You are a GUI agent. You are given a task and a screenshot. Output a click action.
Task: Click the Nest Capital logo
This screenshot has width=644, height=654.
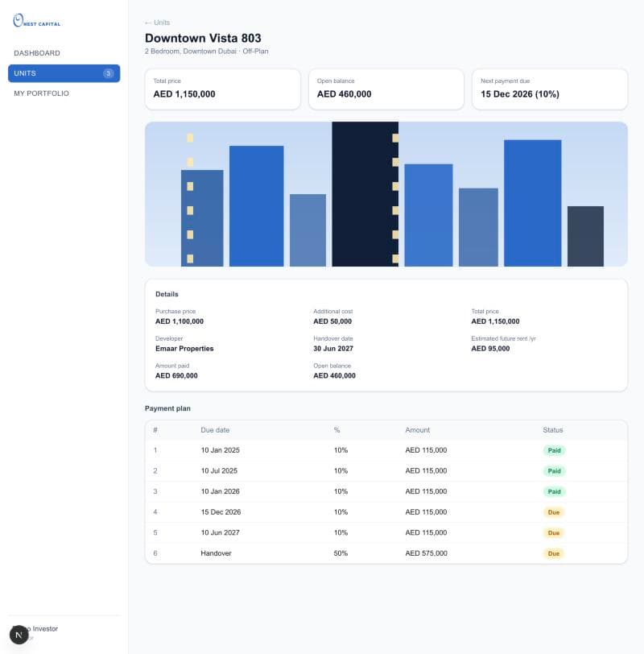point(37,20)
